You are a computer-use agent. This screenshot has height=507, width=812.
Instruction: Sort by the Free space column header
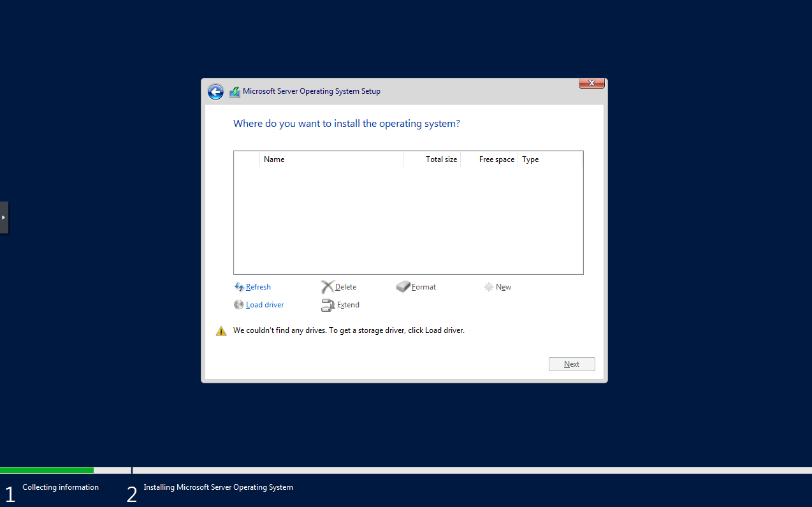(x=489, y=159)
